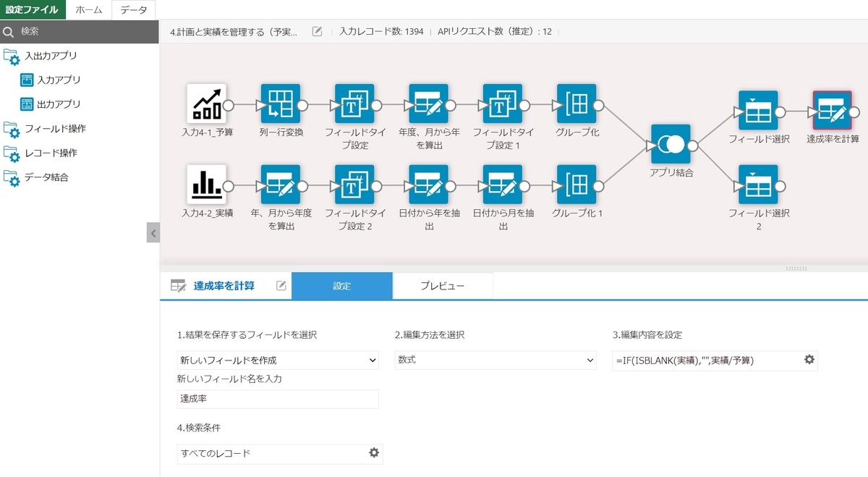Click the 1.結果を保存するフィールドを選択 label

247,335
